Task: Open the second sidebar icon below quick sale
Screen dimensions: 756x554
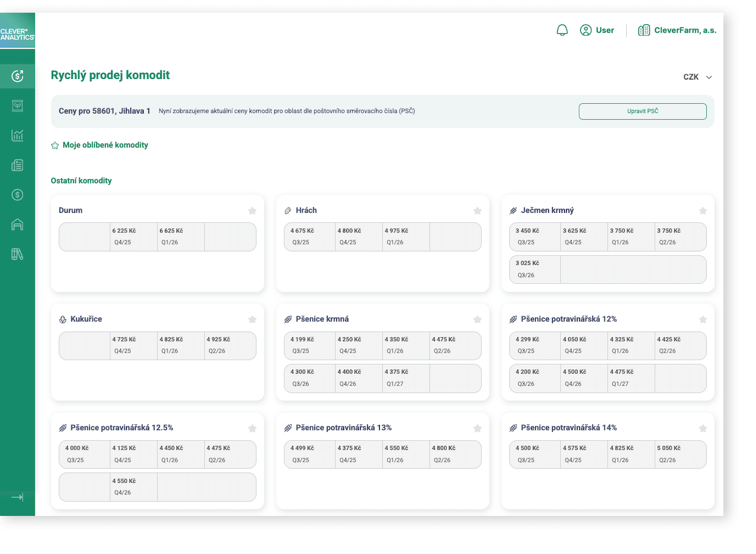Action: (x=17, y=105)
